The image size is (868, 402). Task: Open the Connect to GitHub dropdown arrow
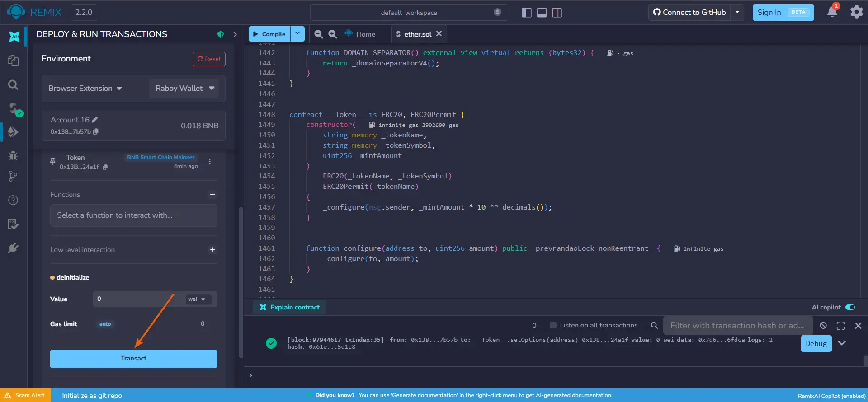coord(737,12)
